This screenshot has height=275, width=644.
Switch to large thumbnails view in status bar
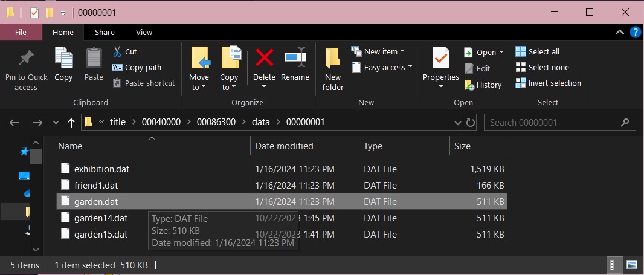(632, 265)
